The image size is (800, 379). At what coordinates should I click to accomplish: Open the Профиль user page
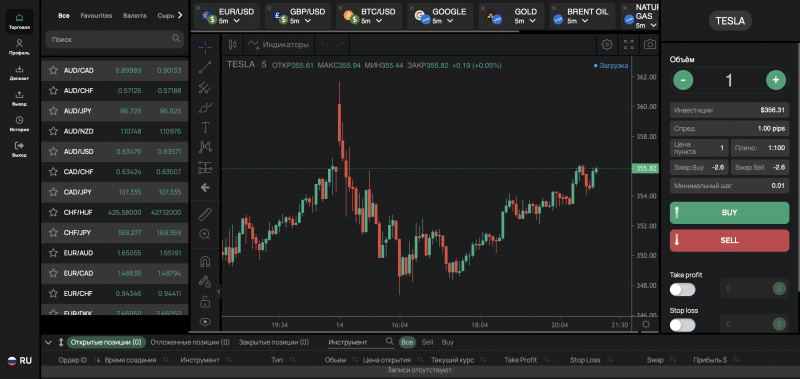point(19,47)
